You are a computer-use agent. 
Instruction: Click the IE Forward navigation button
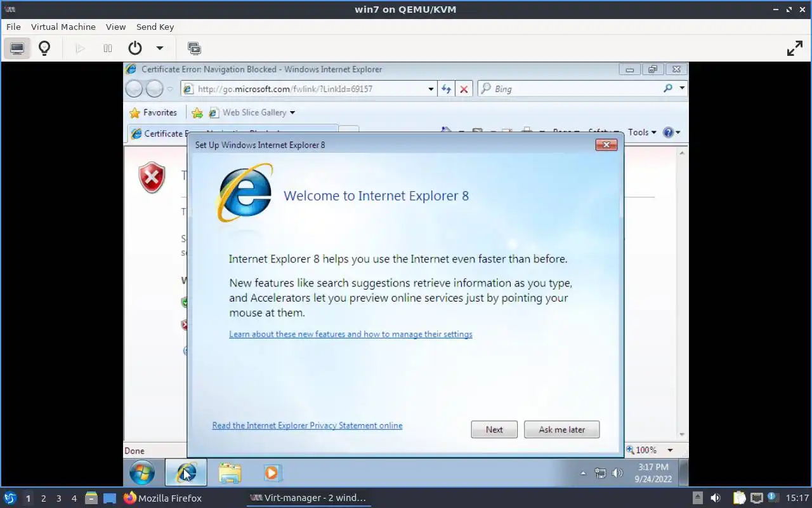click(x=154, y=89)
